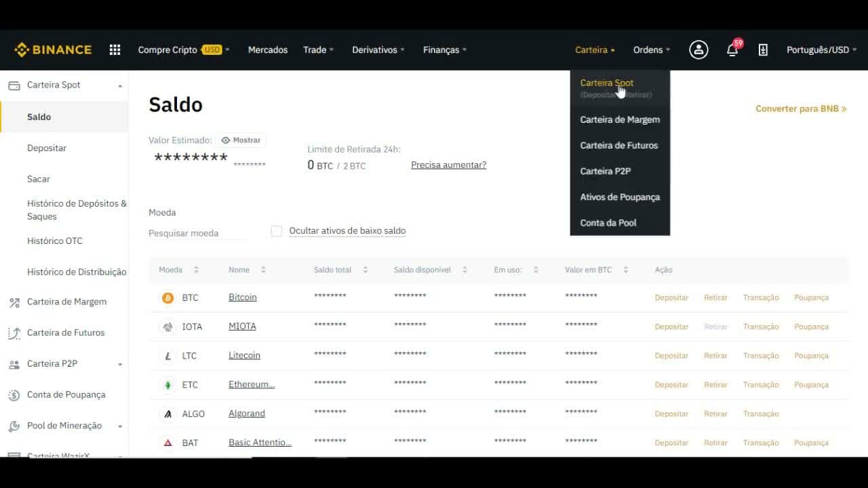Select Carteira de Futuros in dropdown
The image size is (868, 488).
tap(620, 145)
